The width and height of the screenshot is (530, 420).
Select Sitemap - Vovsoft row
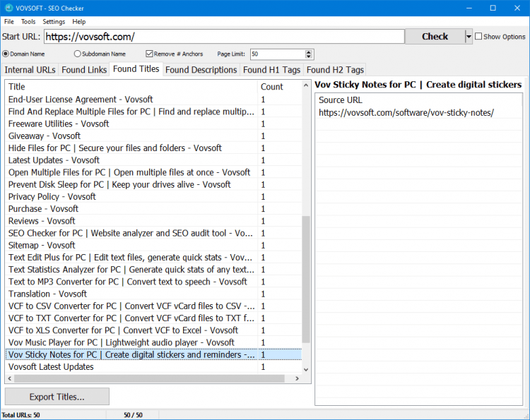coord(153,246)
